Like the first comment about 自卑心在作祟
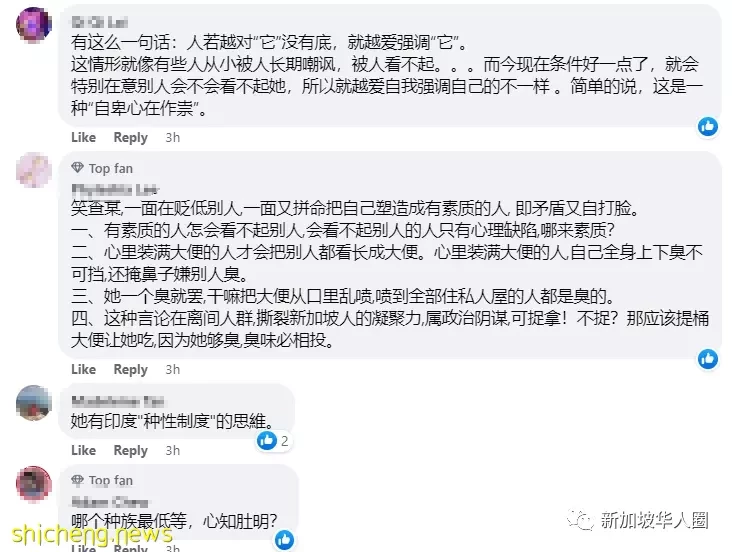 [x=84, y=137]
